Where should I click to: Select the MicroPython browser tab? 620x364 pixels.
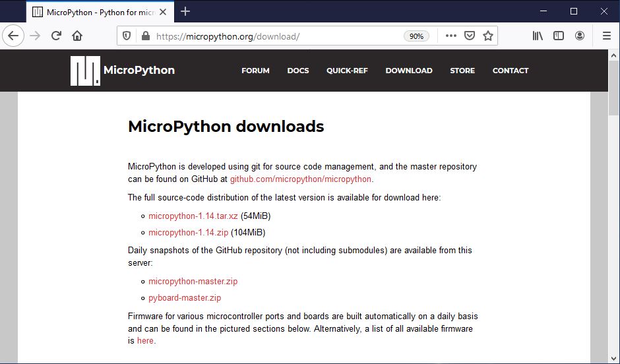[x=100, y=12]
